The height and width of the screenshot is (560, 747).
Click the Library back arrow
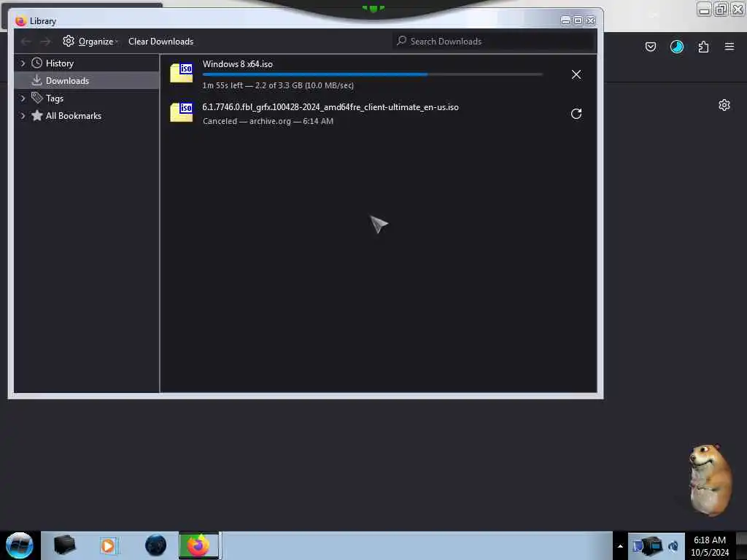(x=26, y=42)
